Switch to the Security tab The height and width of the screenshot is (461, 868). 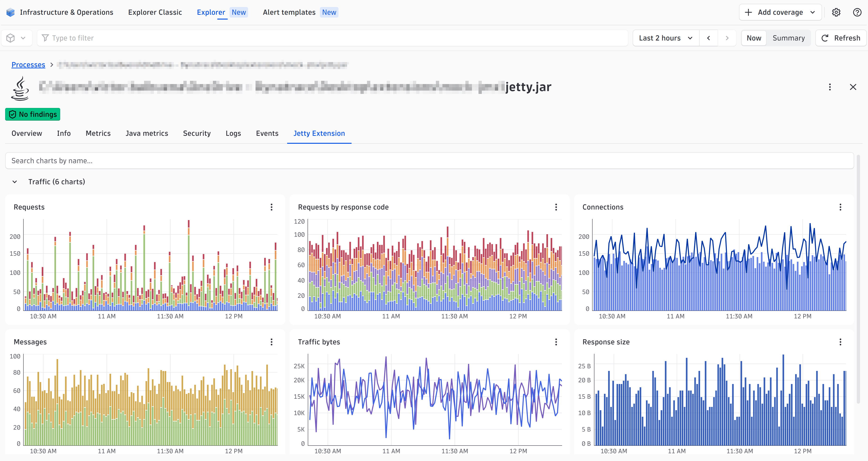pos(197,133)
